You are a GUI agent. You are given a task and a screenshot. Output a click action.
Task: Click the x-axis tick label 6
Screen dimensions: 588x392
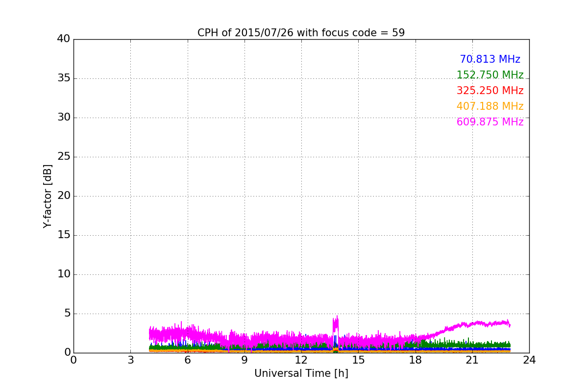pos(188,360)
